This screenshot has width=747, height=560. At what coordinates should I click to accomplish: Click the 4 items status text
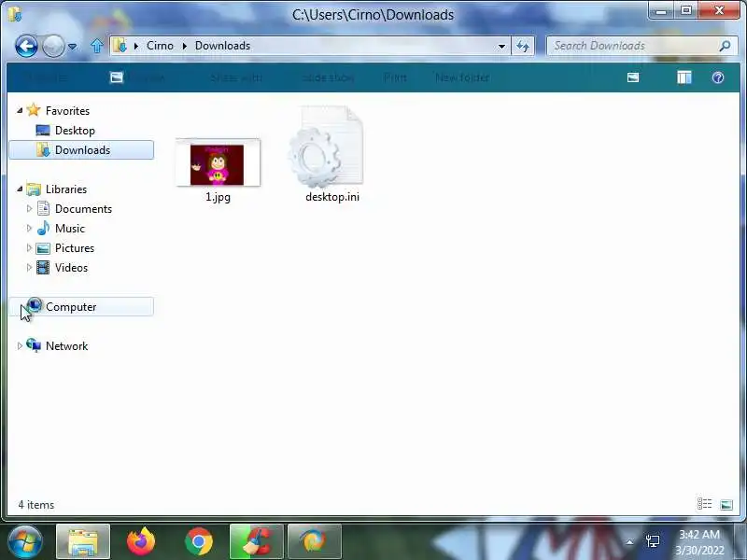[36, 505]
